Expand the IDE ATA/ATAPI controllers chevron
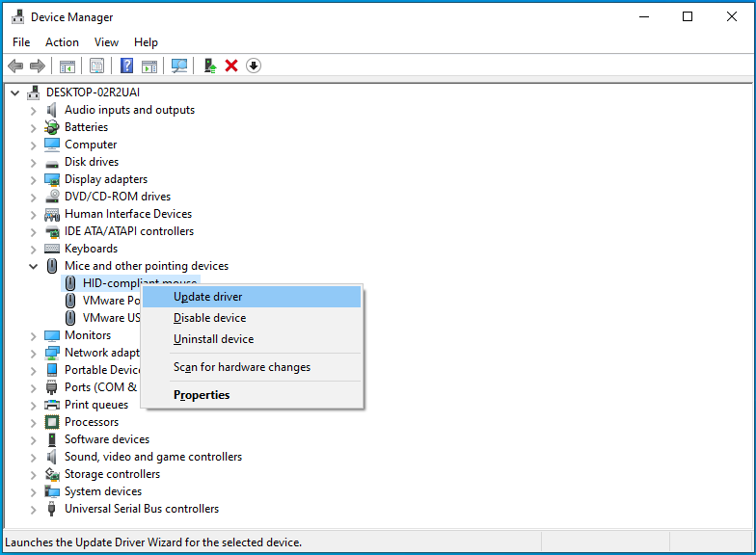The height and width of the screenshot is (555, 756). 33,232
